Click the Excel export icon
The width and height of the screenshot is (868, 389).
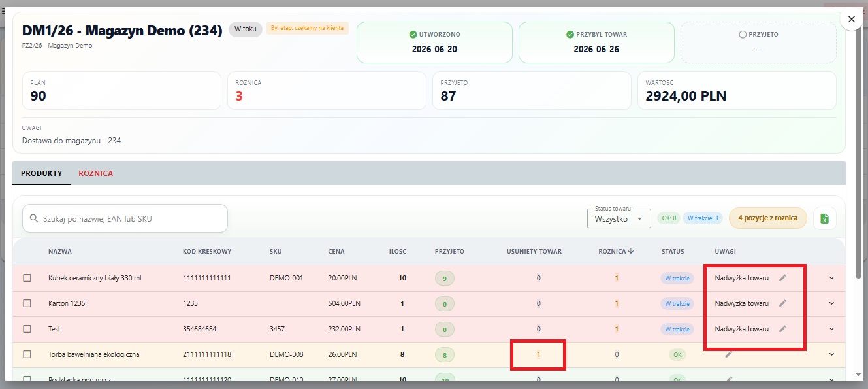coord(824,218)
